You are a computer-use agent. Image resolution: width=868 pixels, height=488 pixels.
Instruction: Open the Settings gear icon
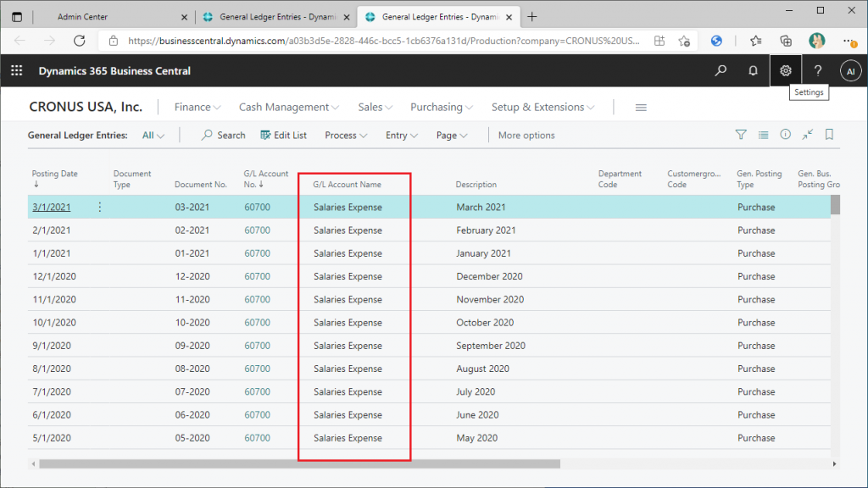coord(786,71)
